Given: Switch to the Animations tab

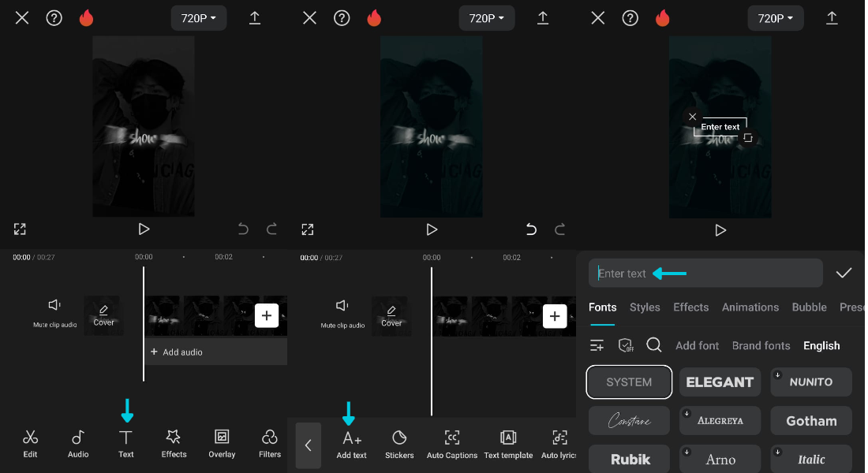Looking at the screenshot, I should [750, 307].
